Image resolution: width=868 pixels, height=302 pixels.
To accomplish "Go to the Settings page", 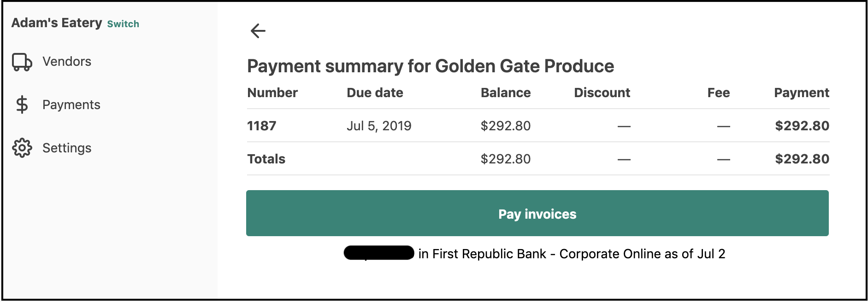I will [67, 148].
